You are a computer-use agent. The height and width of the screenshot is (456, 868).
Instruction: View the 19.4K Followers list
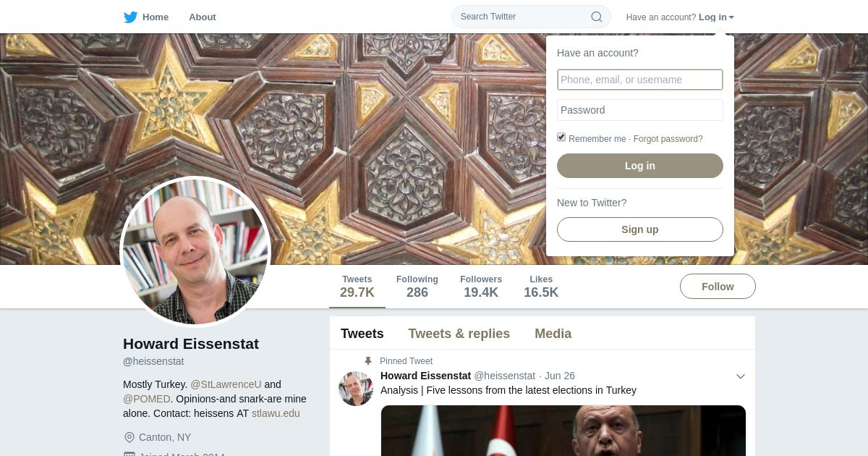(481, 287)
